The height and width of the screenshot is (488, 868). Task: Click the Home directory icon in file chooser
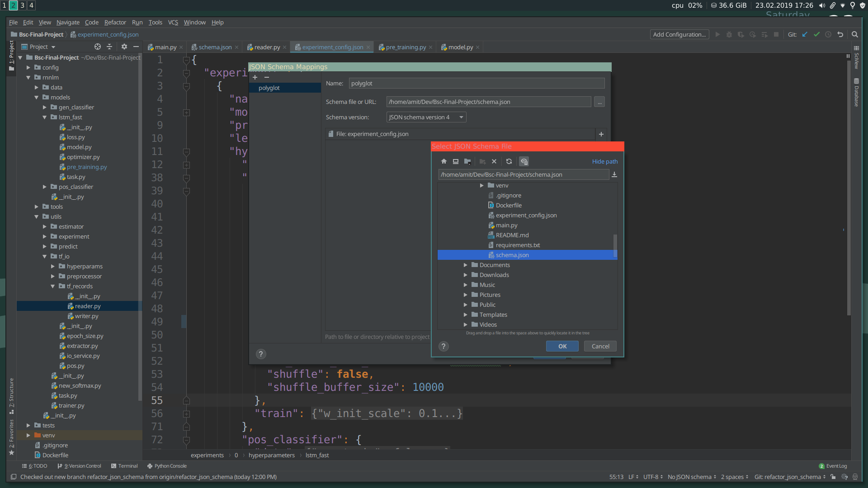click(444, 161)
